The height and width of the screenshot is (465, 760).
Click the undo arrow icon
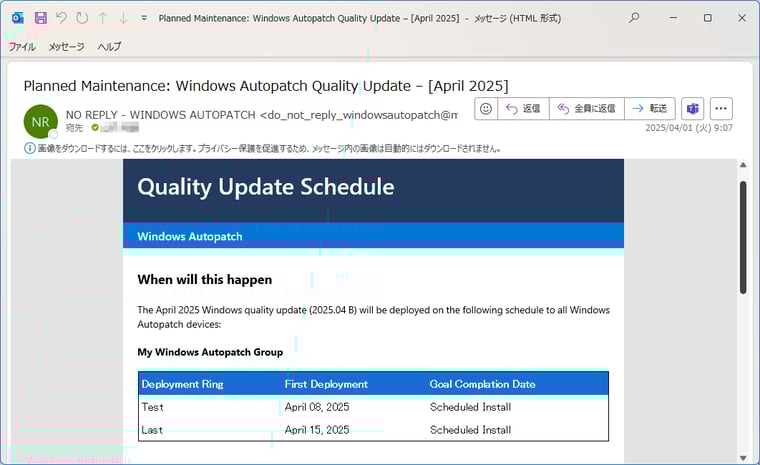click(61, 18)
